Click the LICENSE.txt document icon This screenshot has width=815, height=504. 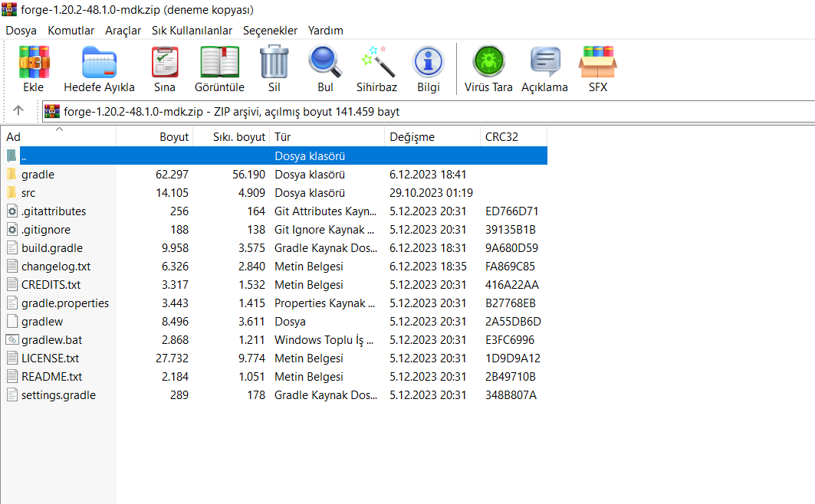[x=12, y=358]
